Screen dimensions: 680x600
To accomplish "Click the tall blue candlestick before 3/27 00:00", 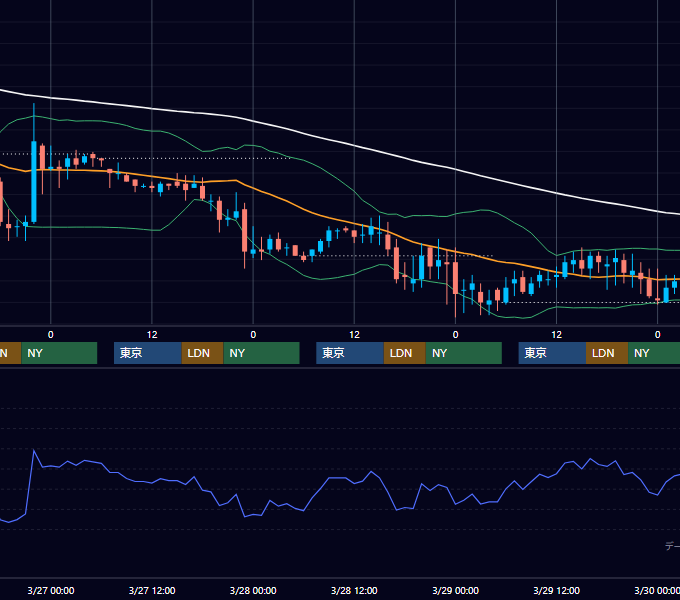I will [x=34, y=181].
